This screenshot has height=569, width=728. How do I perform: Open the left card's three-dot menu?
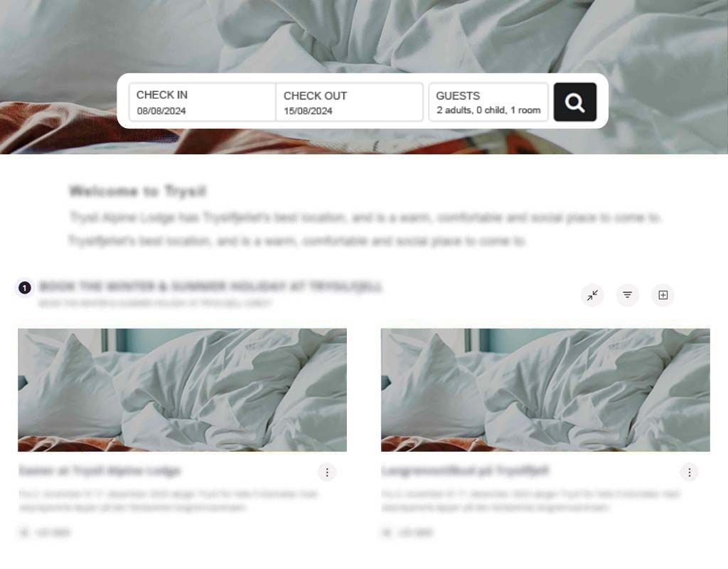point(327,472)
